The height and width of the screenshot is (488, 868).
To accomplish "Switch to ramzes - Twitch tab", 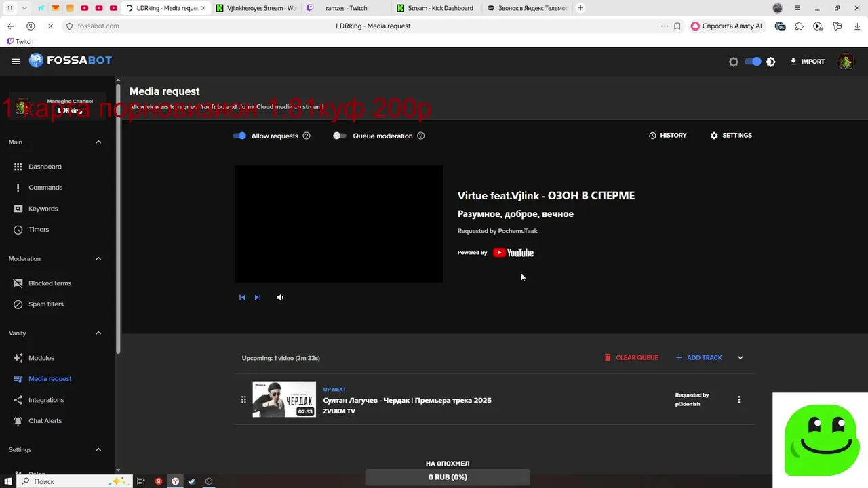I will click(x=347, y=8).
